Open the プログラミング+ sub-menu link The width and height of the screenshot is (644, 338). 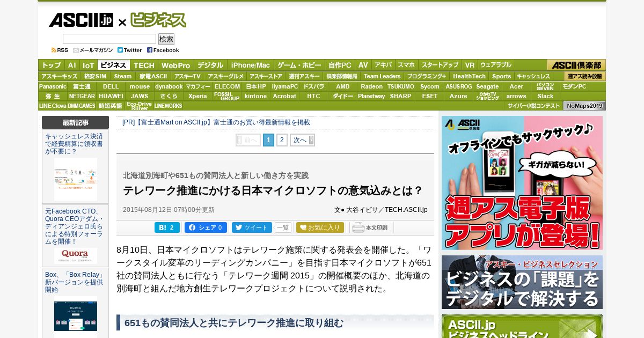click(x=427, y=76)
